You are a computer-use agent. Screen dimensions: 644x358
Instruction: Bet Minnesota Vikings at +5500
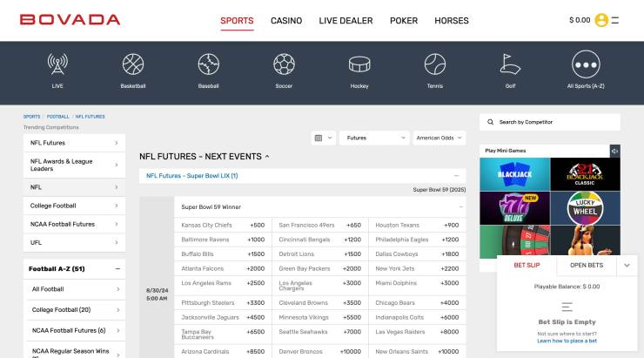click(x=320, y=317)
